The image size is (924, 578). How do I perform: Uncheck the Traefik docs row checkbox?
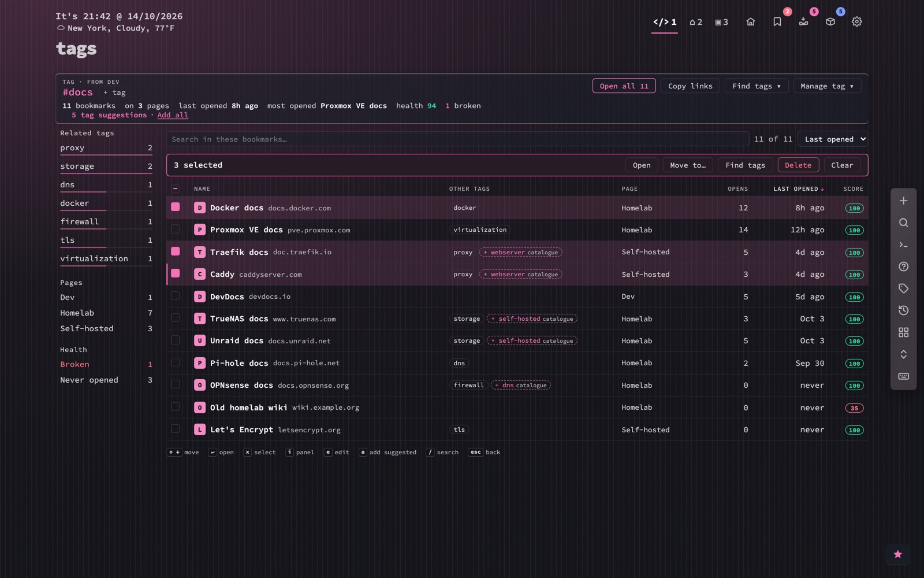176,251
